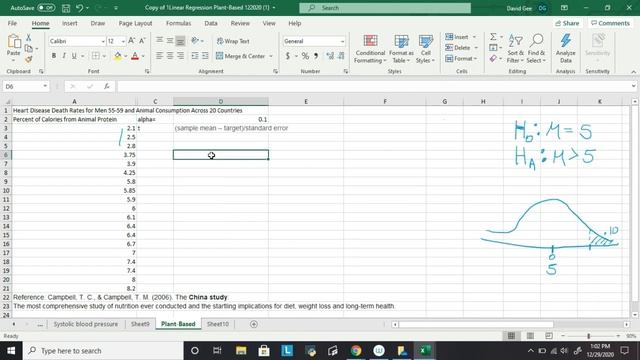
Task: Open the font size 12 dropdown
Action: pos(122,41)
